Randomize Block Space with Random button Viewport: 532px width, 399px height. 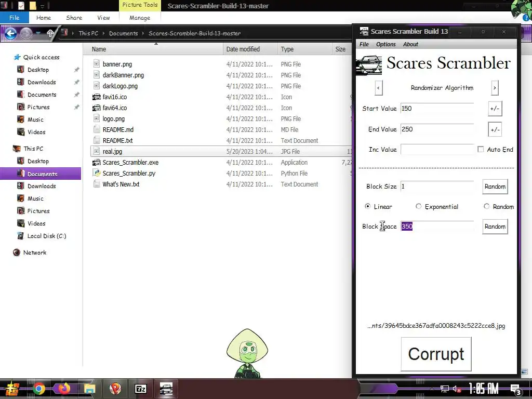coord(495,227)
